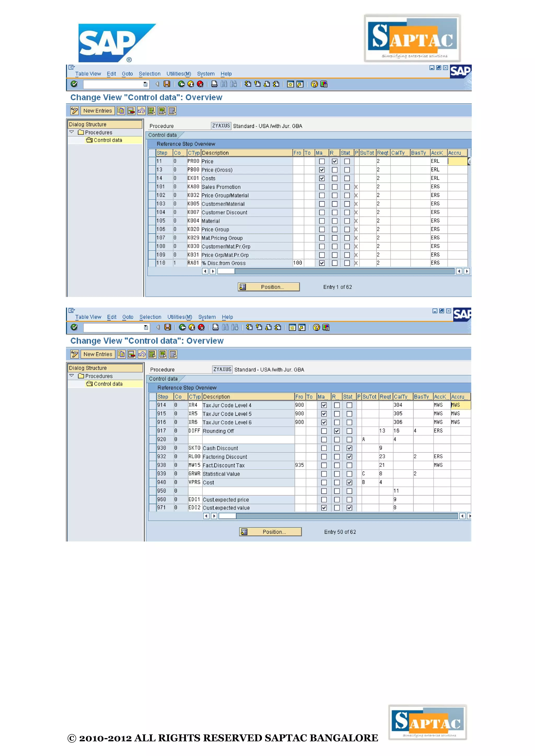Open command field dropdown in upper toolbar
The image size is (535, 756).
(x=145, y=84)
